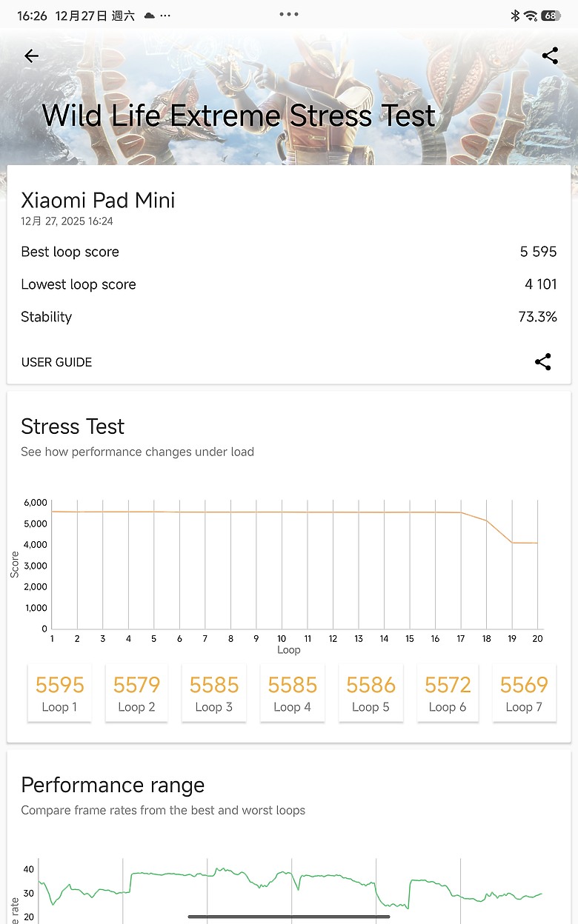Tap the Stability value 73.3%
This screenshot has width=578, height=924.
pyautogui.click(x=538, y=317)
